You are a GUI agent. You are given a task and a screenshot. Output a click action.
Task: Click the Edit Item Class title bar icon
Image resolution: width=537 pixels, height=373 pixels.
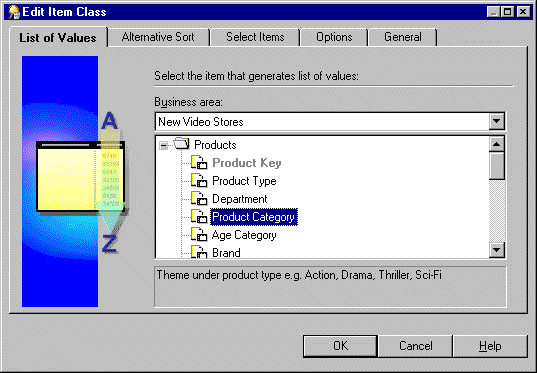click(x=14, y=12)
